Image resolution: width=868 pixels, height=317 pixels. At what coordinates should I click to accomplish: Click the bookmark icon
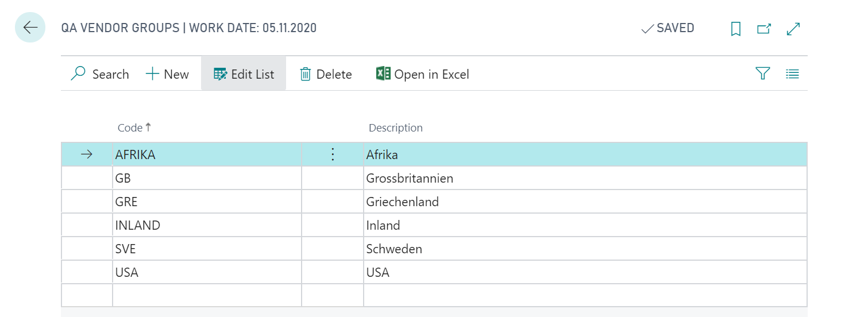point(735,29)
